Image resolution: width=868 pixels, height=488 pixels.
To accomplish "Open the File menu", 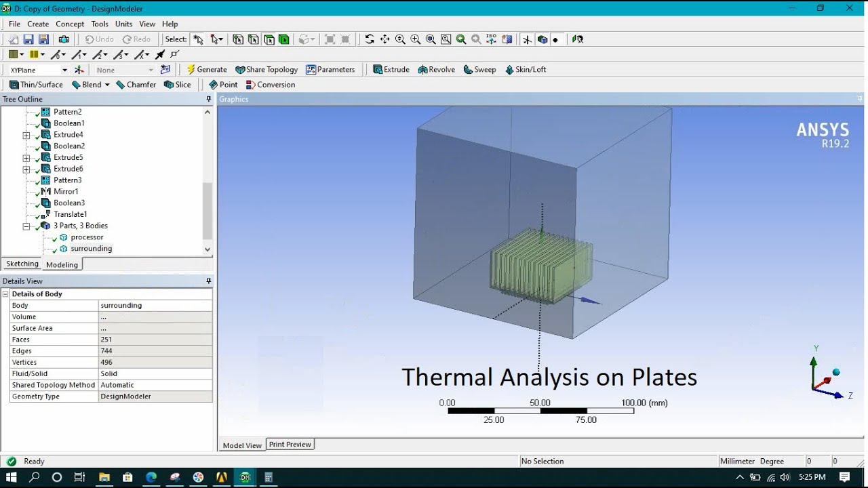I will [14, 24].
